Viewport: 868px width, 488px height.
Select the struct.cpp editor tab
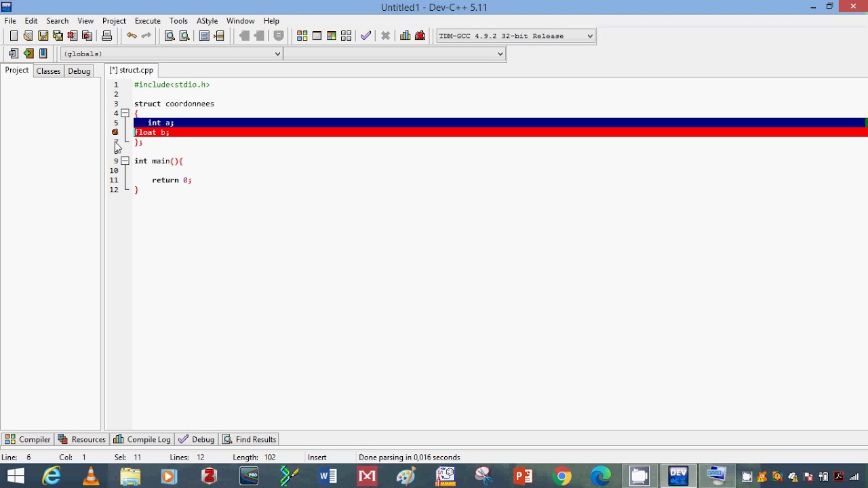point(132,70)
